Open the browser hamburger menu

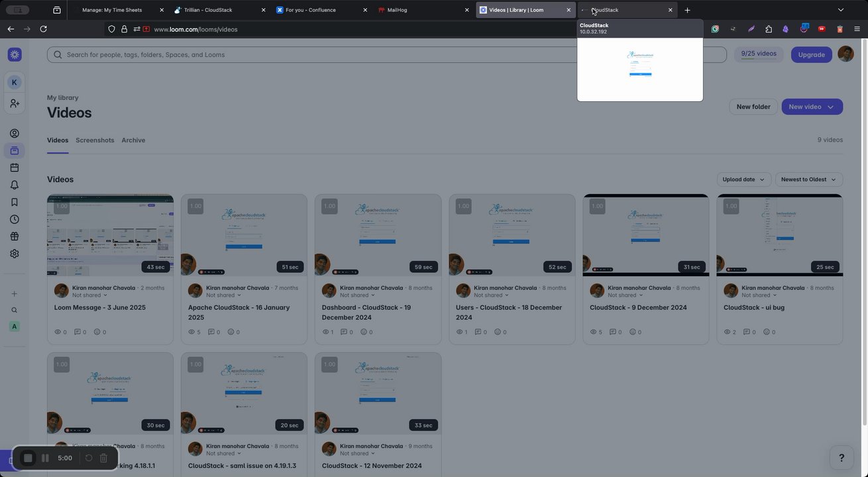click(x=857, y=29)
